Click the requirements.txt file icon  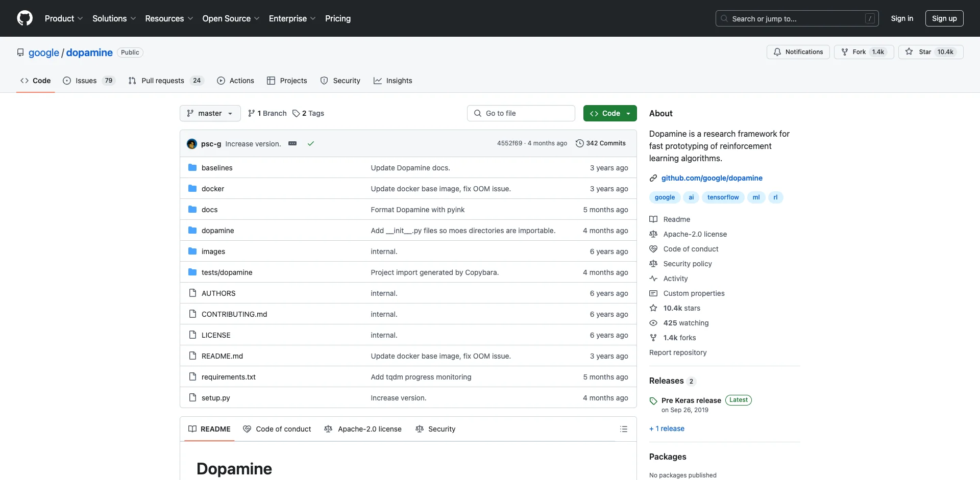192,376
